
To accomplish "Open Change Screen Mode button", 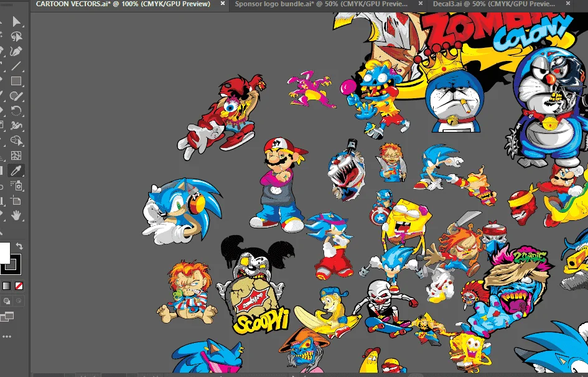I will [7, 317].
